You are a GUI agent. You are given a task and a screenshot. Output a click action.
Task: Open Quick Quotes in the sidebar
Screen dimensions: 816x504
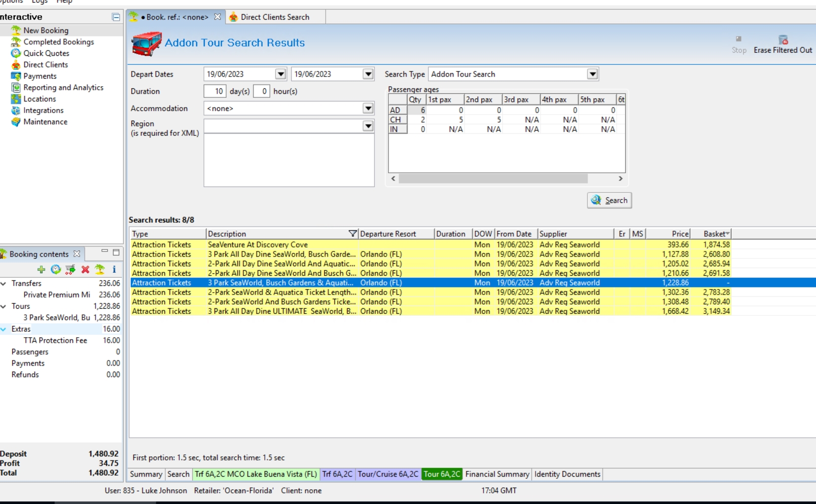tap(46, 53)
